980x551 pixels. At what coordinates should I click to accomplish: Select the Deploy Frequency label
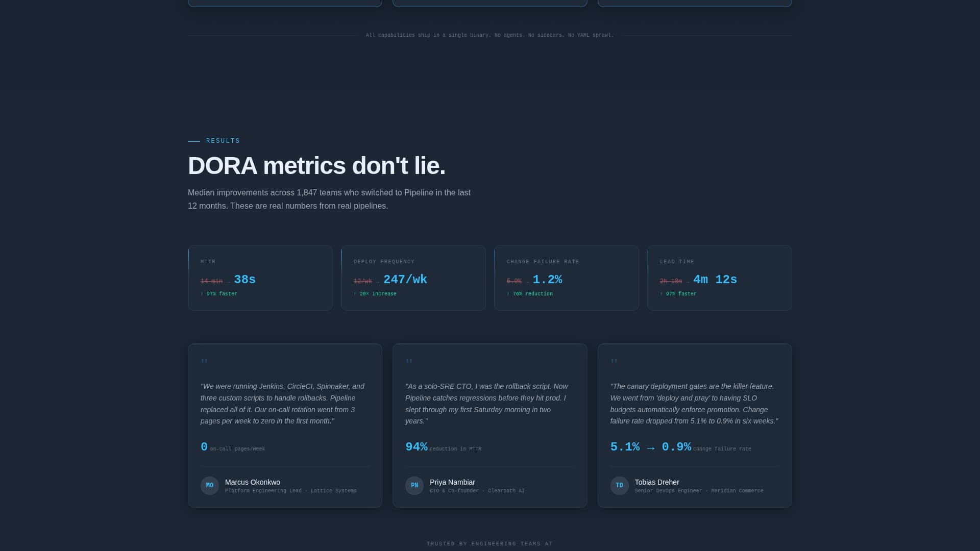[384, 262]
